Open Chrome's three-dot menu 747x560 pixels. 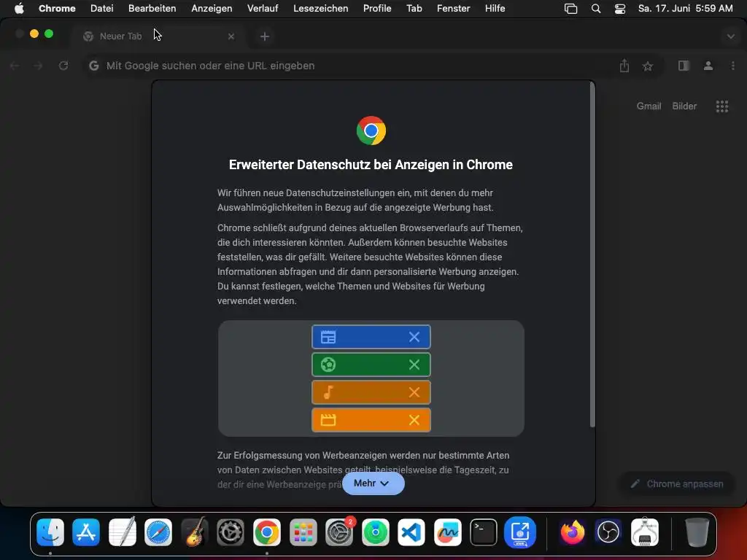click(732, 66)
